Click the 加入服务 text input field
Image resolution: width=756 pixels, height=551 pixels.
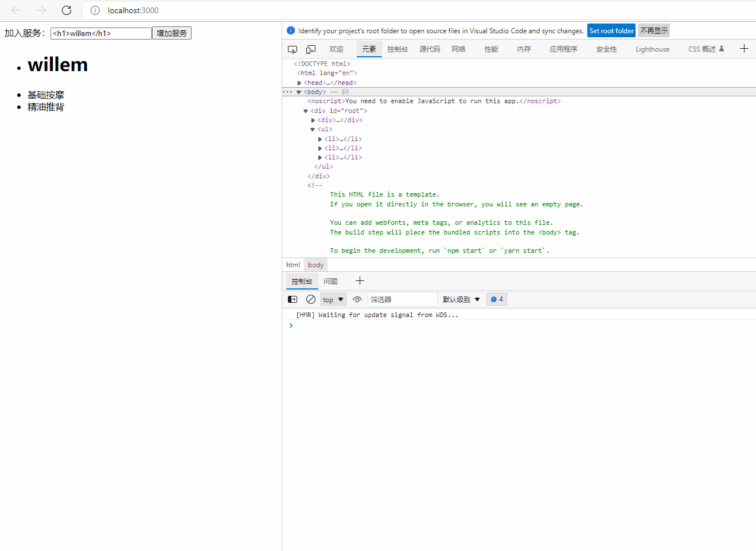point(101,33)
